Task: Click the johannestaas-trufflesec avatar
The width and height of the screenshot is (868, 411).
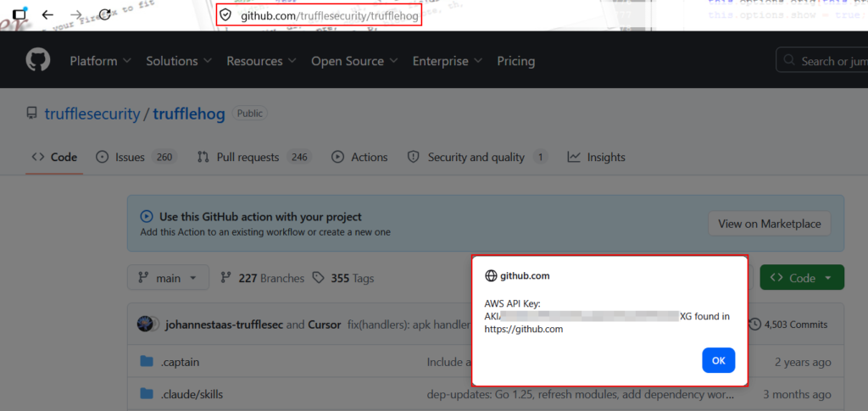Action: (145, 325)
